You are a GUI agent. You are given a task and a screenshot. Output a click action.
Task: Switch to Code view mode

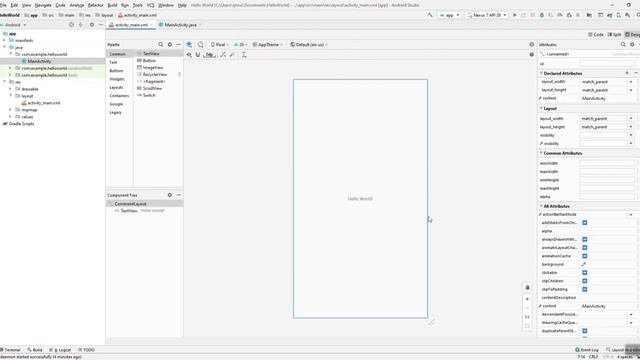(x=596, y=35)
